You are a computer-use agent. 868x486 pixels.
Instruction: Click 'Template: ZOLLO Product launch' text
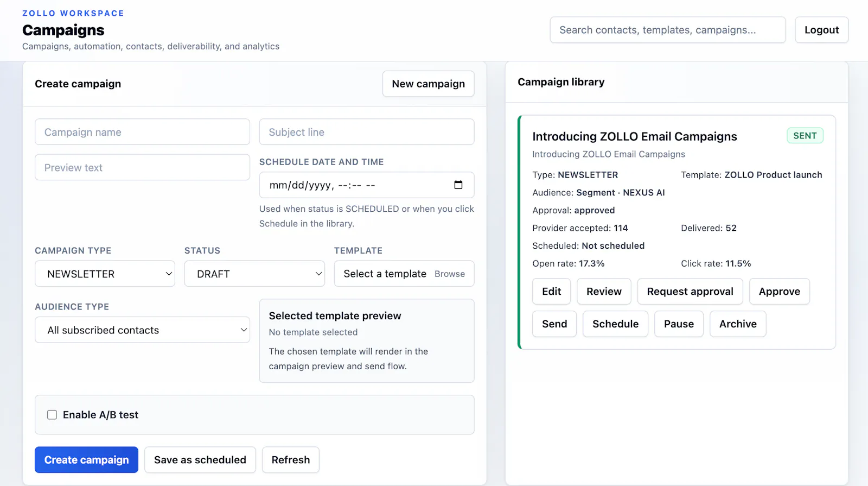click(751, 175)
